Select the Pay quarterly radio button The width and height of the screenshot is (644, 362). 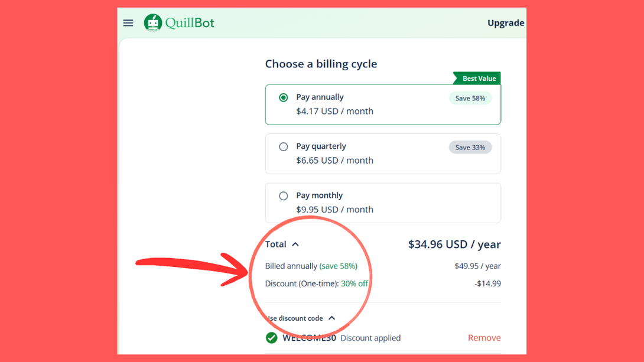coord(283,146)
